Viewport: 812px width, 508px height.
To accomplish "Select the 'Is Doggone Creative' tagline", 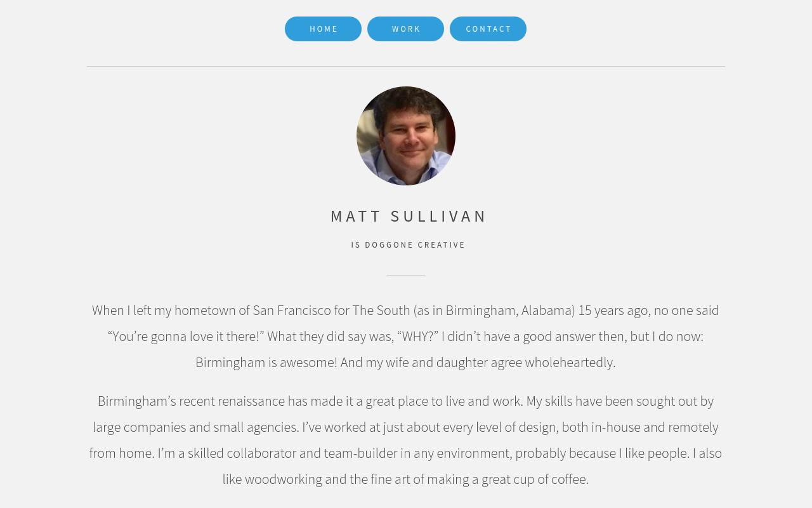I will click(x=408, y=245).
